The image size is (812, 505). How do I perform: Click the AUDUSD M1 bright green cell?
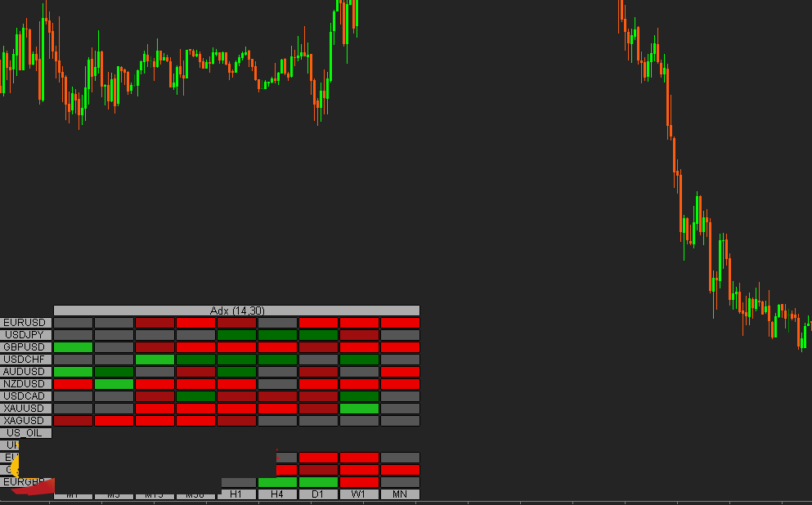(x=73, y=372)
